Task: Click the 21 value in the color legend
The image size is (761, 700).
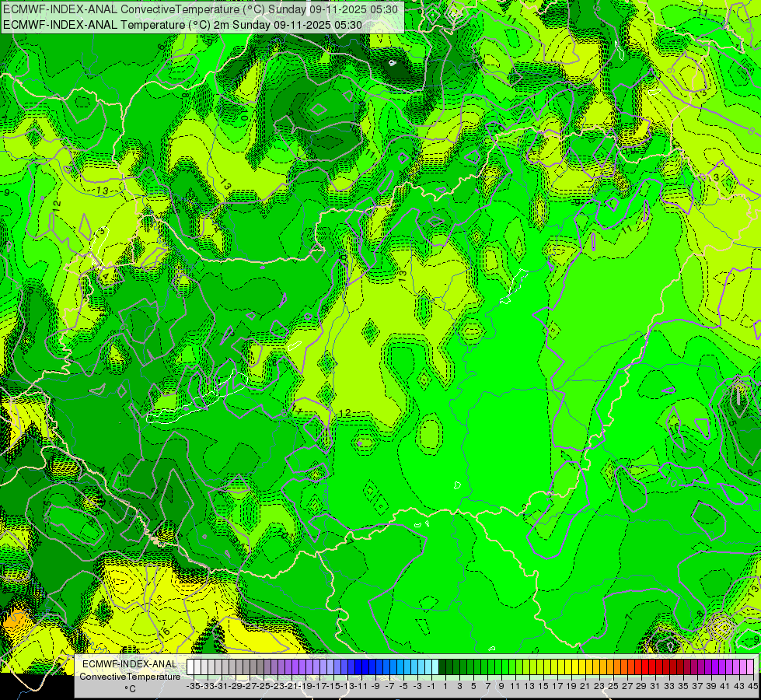Action: [x=585, y=686]
